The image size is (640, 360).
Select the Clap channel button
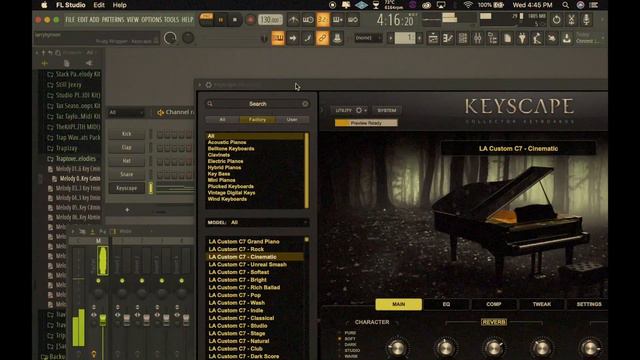(x=127, y=147)
